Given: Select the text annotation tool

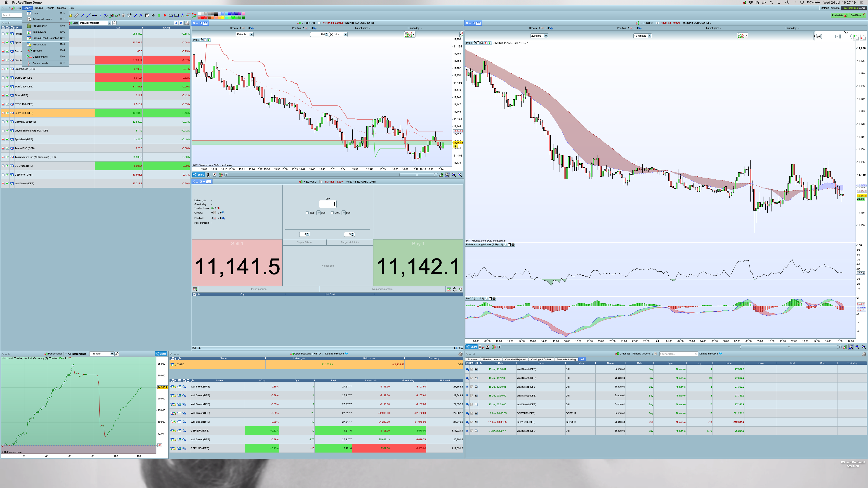Looking at the screenshot, I should (x=147, y=15).
